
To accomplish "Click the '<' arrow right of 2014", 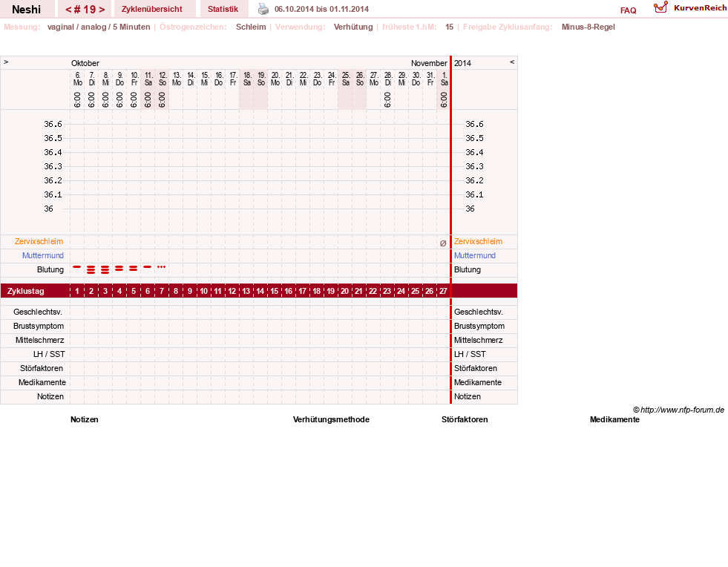I will 512,62.
